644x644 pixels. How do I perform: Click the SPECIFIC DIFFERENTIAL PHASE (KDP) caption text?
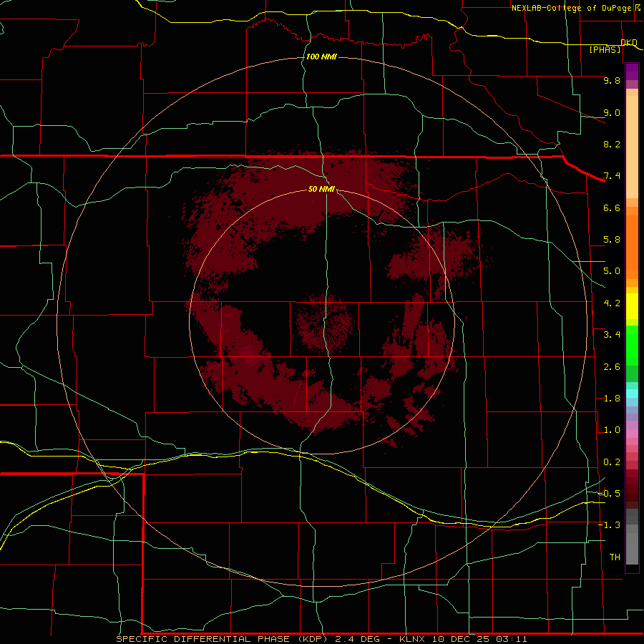point(222,639)
